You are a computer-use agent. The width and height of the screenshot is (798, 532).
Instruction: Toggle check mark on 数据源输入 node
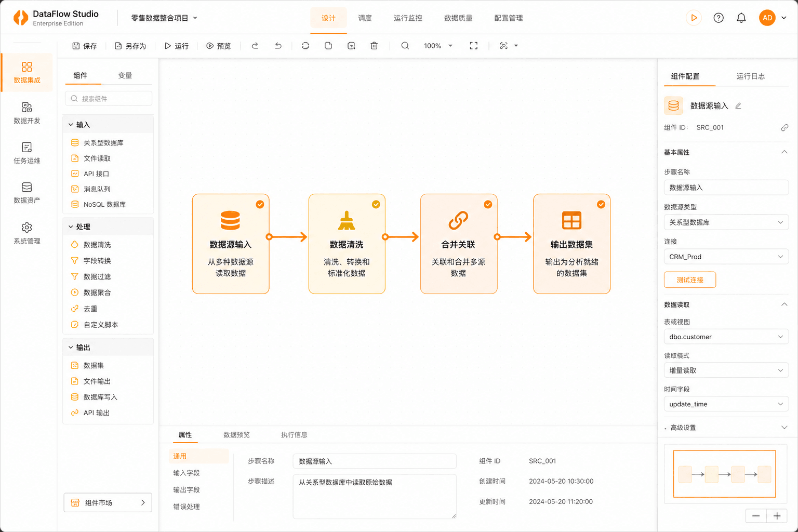(x=260, y=204)
